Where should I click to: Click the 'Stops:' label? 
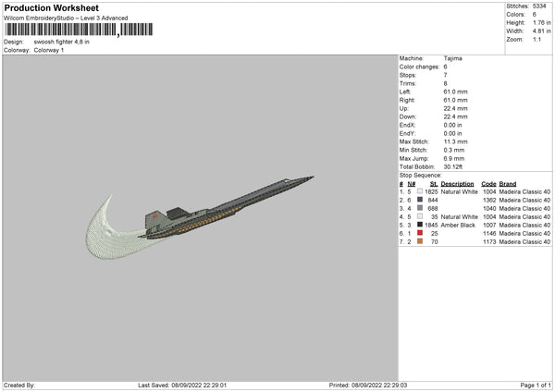tap(408, 76)
